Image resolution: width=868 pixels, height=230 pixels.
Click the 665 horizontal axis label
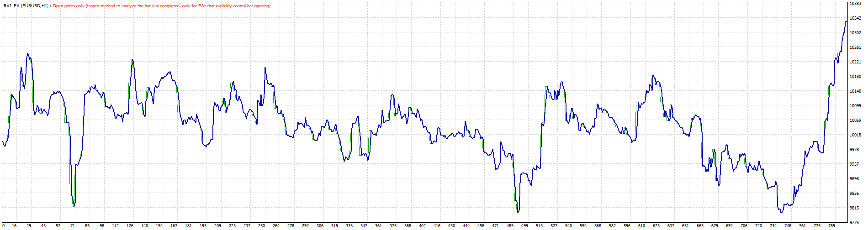click(x=700, y=226)
